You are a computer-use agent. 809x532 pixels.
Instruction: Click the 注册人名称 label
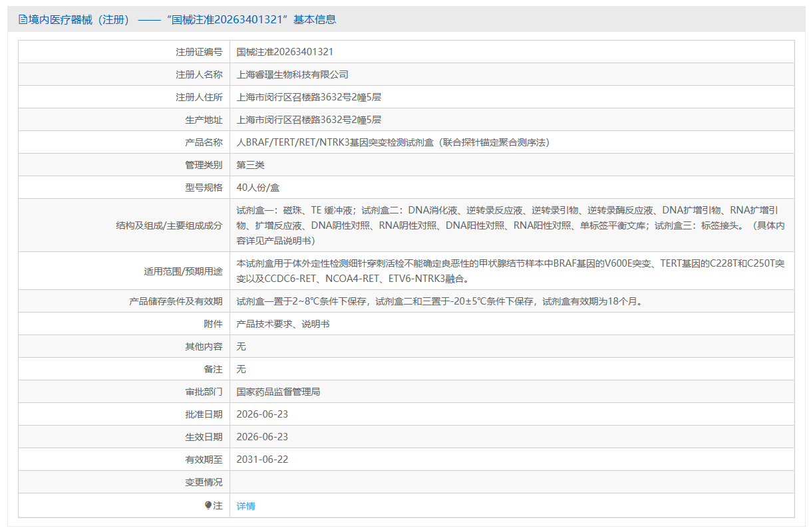199,74
